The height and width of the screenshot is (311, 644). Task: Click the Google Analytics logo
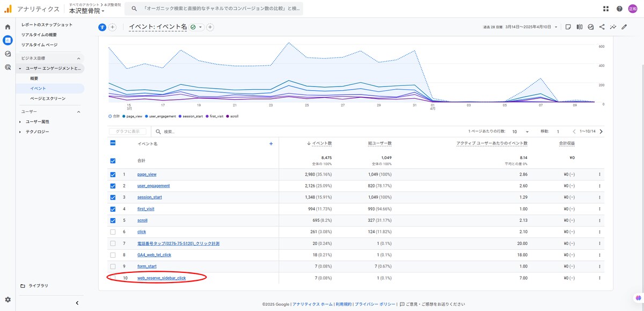[8, 9]
